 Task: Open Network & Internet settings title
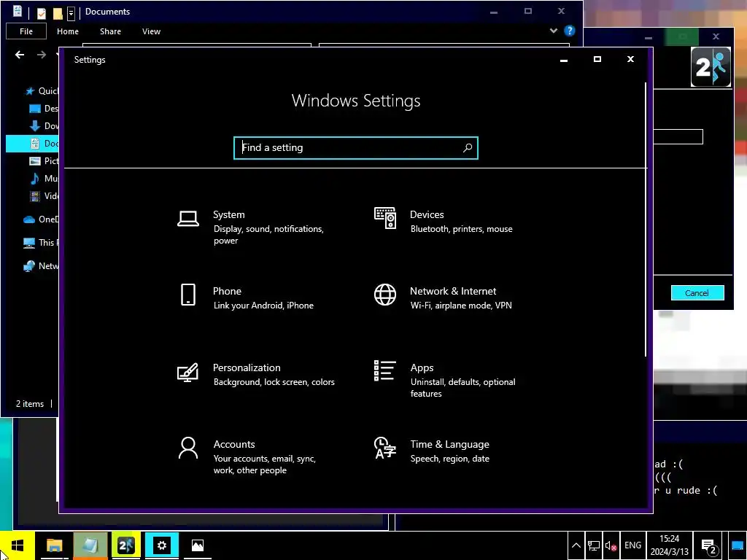click(453, 291)
